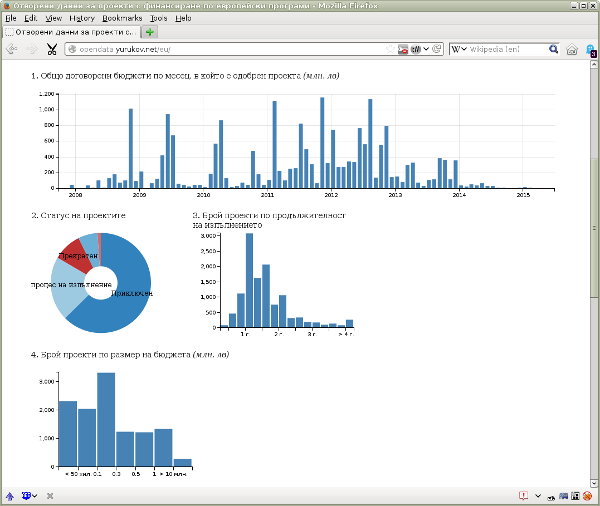Bookmark this page with the star icon
The image size is (600, 506).
(391, 49)
